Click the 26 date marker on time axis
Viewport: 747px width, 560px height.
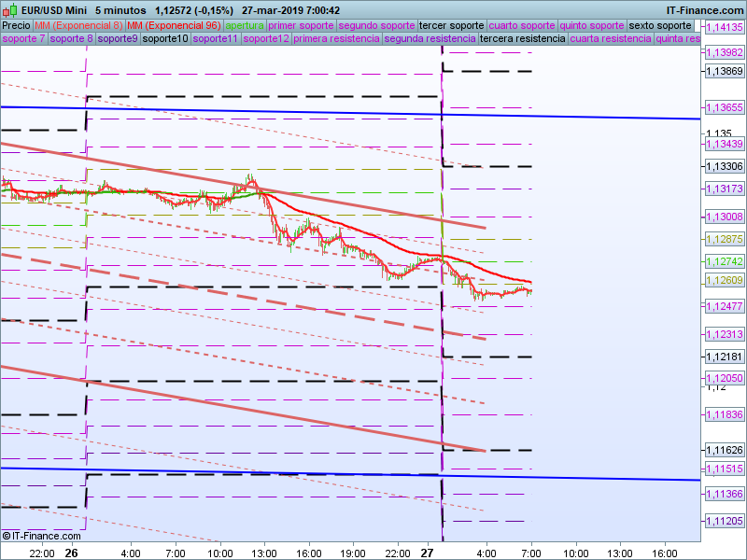pyautogui.click(x=71, y=553)
